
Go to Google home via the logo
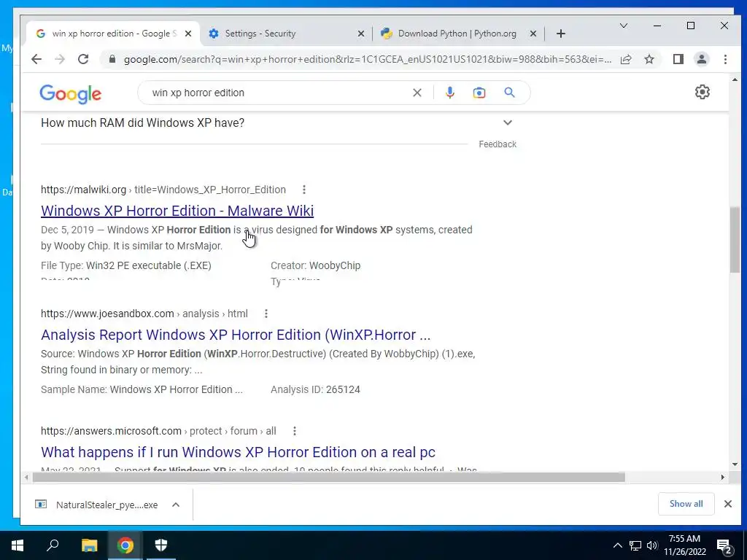(71, 94)
